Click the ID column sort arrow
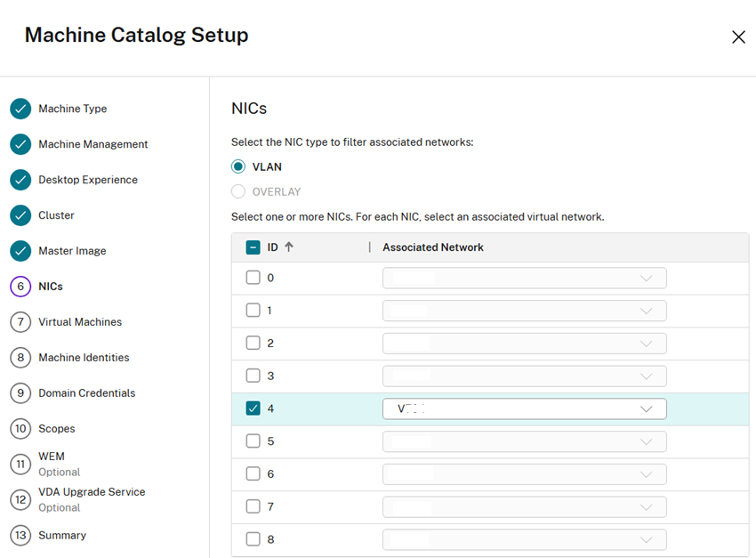Image resolution: width=756 pixels, height=558 pixels. 289,247
